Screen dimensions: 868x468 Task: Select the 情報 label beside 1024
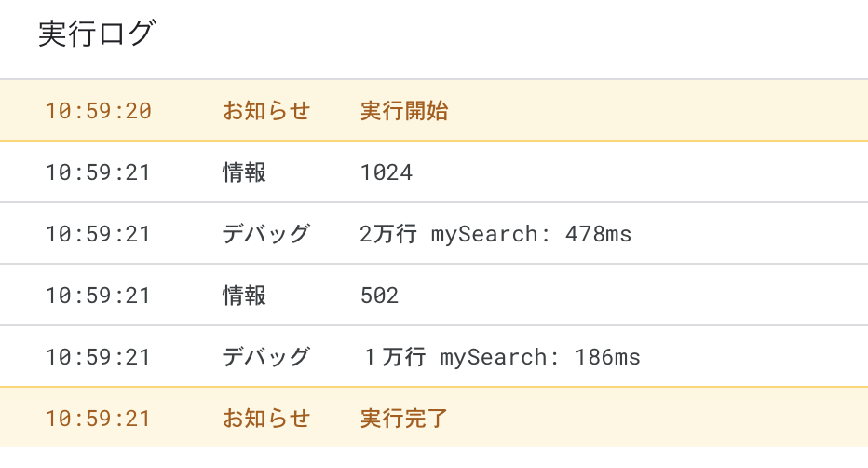point(244,172)
